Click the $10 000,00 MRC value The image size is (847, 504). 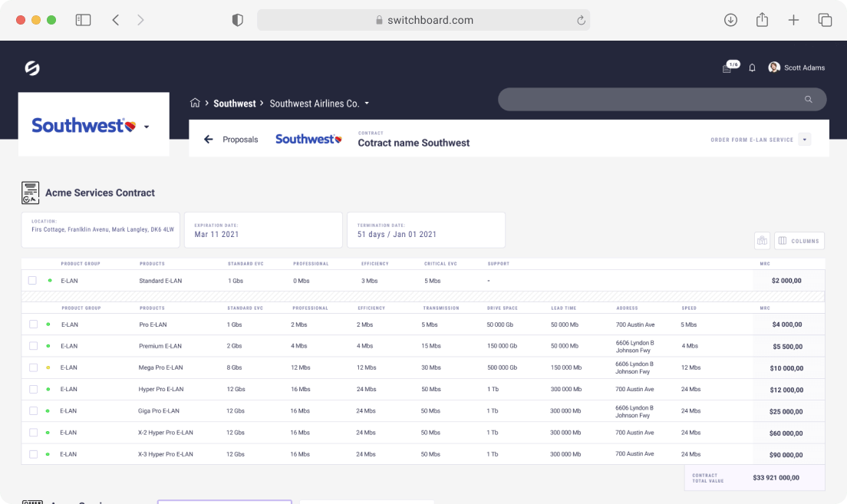pos(786,368)
